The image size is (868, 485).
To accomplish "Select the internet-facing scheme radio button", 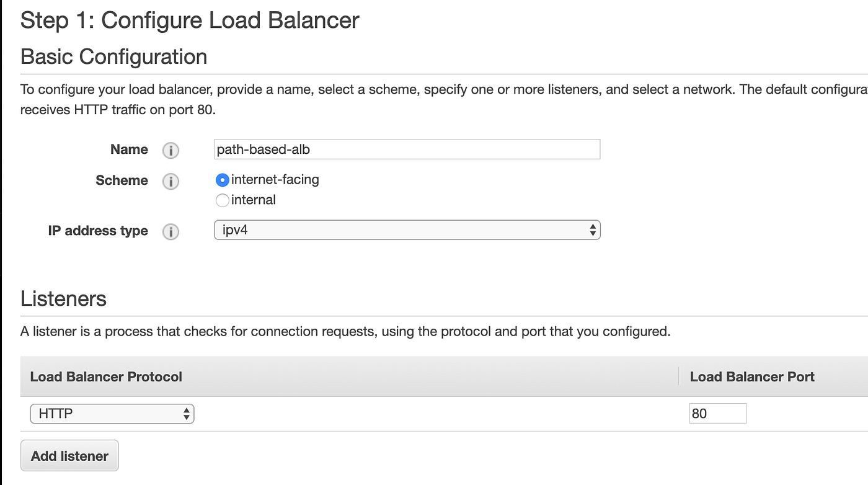I will click(223, 180).
